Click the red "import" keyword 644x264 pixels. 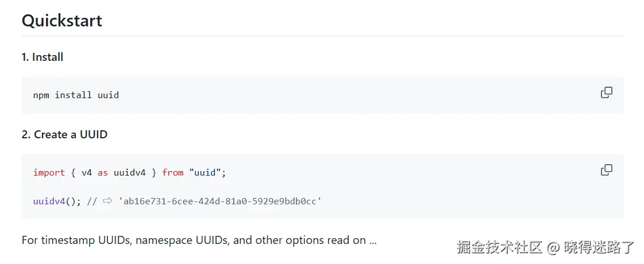[49, 172]
